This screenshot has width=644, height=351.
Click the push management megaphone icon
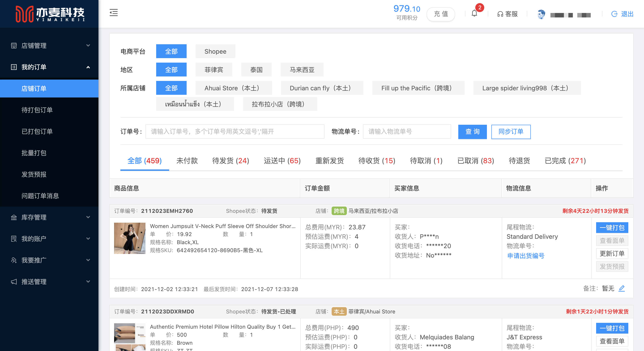[x=14, y=282]
